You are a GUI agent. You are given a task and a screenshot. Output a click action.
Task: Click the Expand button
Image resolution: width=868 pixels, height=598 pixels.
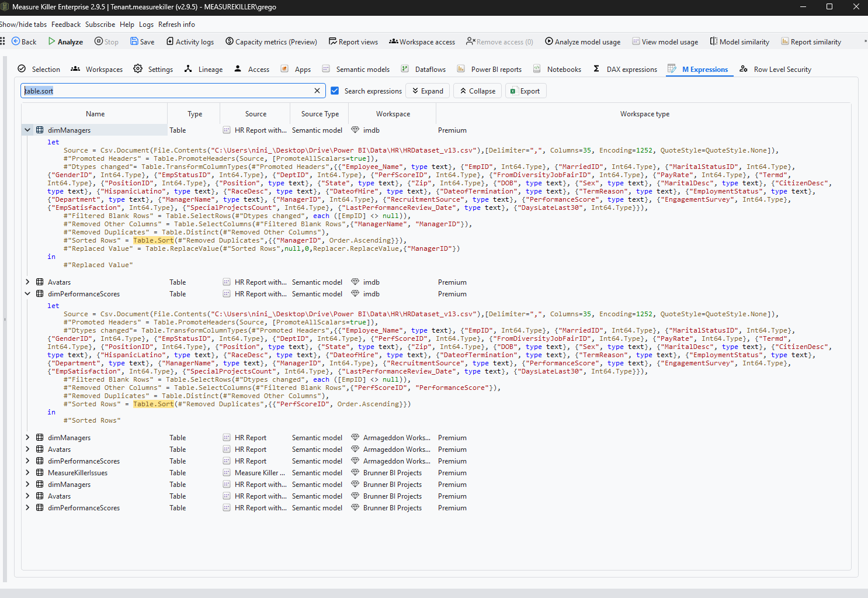tap(428, 91)
